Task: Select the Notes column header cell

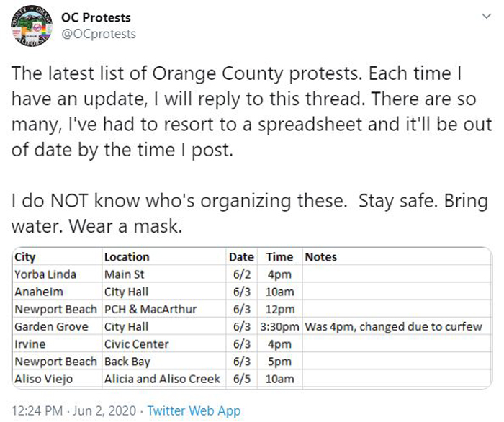Action: (x=397, y=257)
